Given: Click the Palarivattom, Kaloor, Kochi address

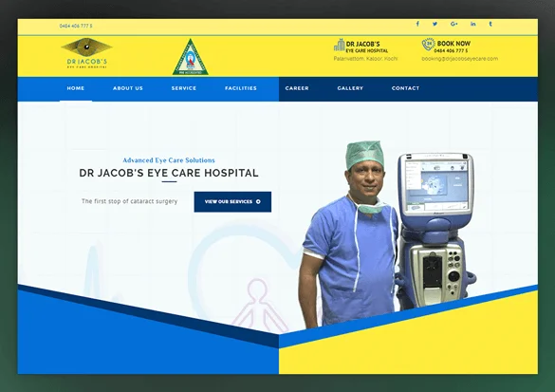Looking at the screenshot, I should [x=365, y=59].
